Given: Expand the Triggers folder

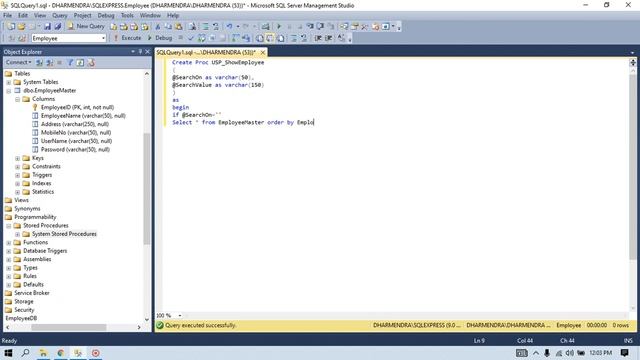Looking at the screenshot, I should pyautogui.click(x=18, y=175).
